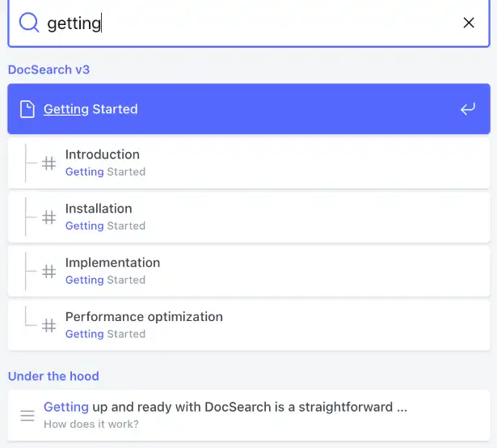The height and width of the screenshot is (448, 497).
Task: Click "Getting Started" subtitle under Introduction
Action: (x=105, y=171)
